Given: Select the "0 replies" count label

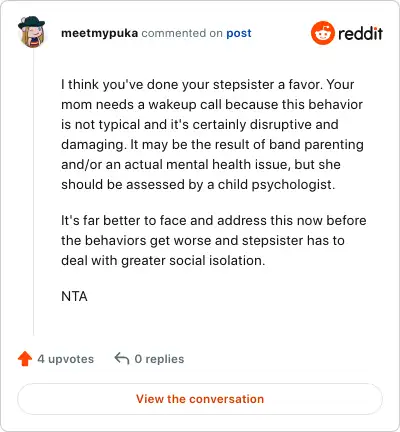Looking at the screenshot, I should [159, 359].
